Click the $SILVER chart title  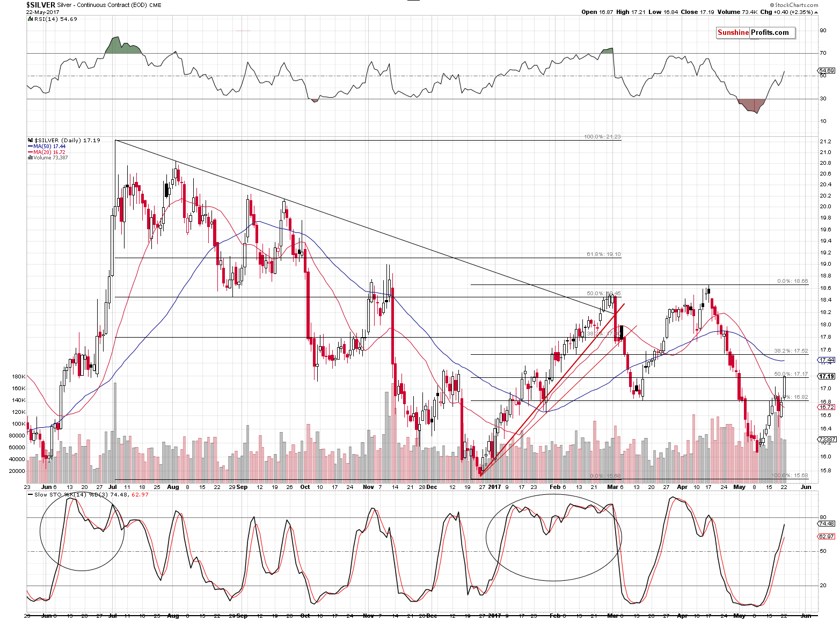click(94, 5)
